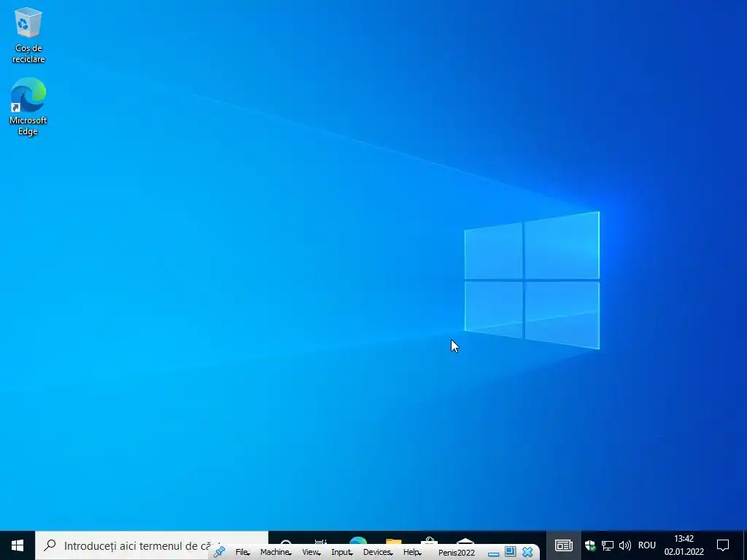Open the volume speaker tray icon
Image resolution: width=747 pixels, height=560 pixels.
pyautogui.click(x=624, y=545)
